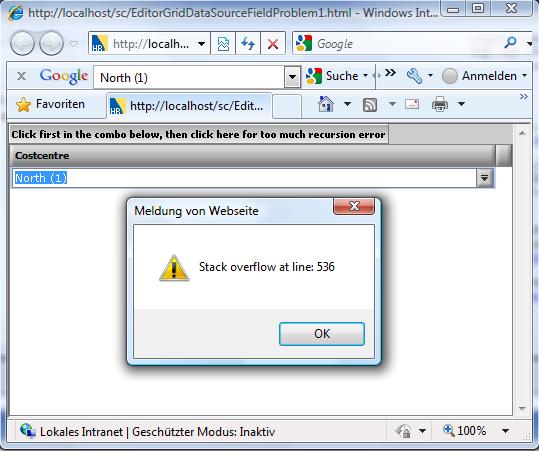Expand the Google toolbar search dropdown
Viewport: 539px width, 451px height.
tap(293, 77)
